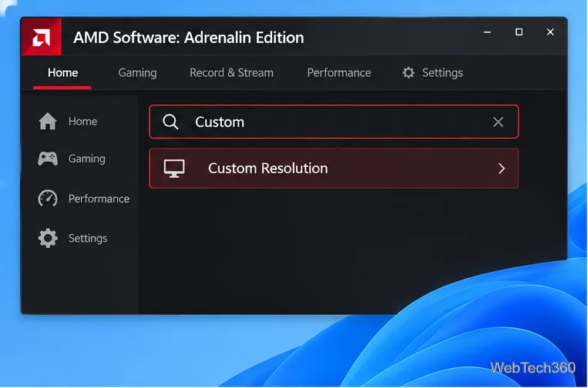Viewport: 588px width, 388px height.
Task: Open the top Settings tab label
Action: 442,72
